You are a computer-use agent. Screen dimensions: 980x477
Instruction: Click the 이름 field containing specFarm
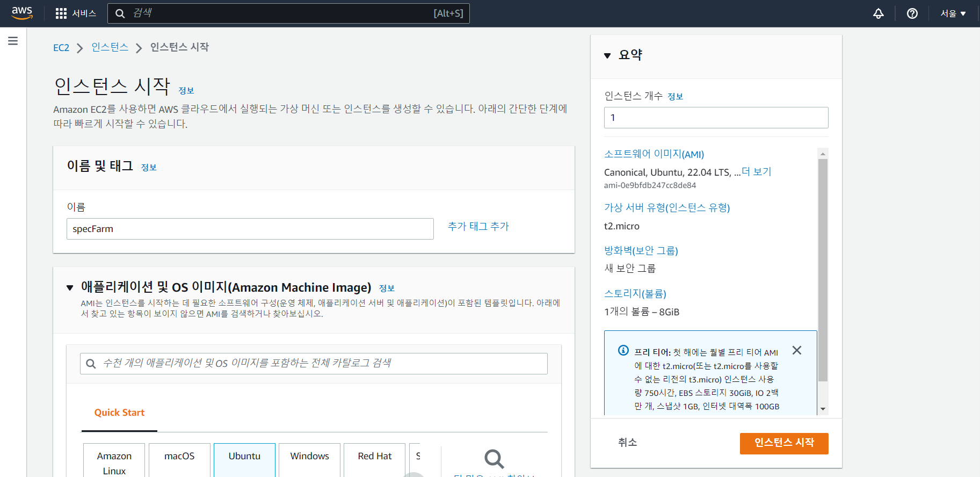250,229
